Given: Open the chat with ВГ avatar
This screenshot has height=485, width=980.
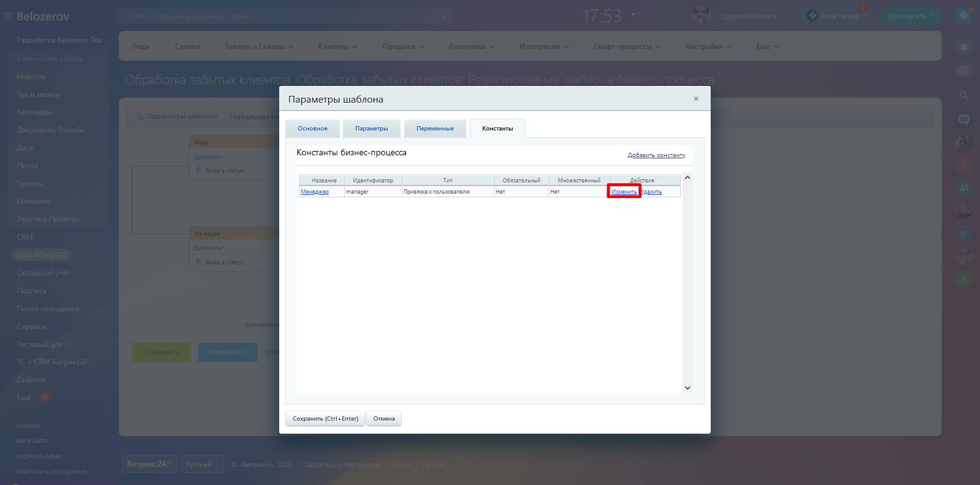Looking at the screenshot, I should [x=964, y=234].
